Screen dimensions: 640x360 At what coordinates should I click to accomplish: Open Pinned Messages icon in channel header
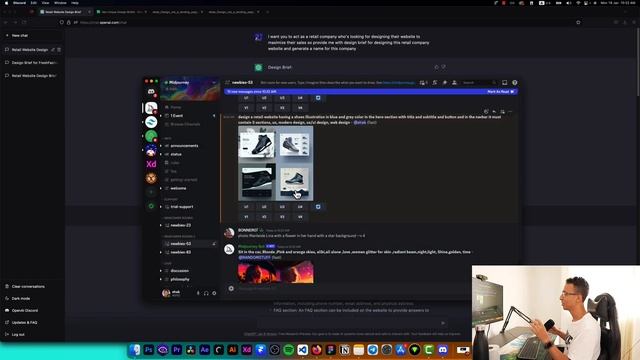(x=444, y=82)
